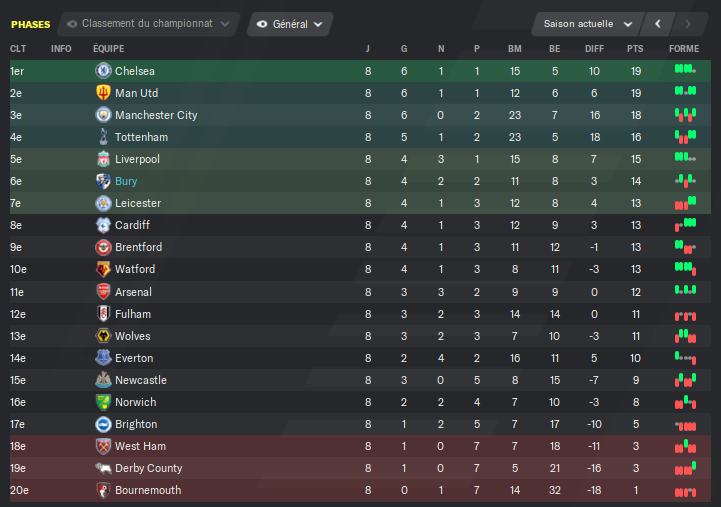Click the Chelsea club crest icon
The height and width of the screenshot is (507, 721).
(x=103, y=71)
